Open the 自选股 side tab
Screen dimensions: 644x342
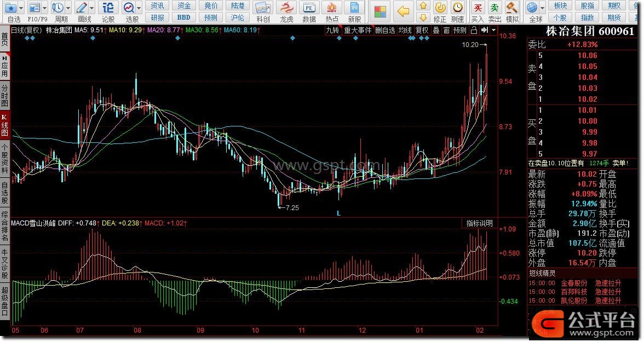(4, 193)
